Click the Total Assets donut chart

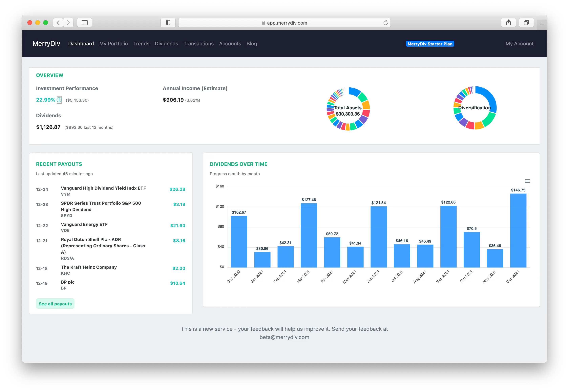pyautogui.click(x=348, y=109)
